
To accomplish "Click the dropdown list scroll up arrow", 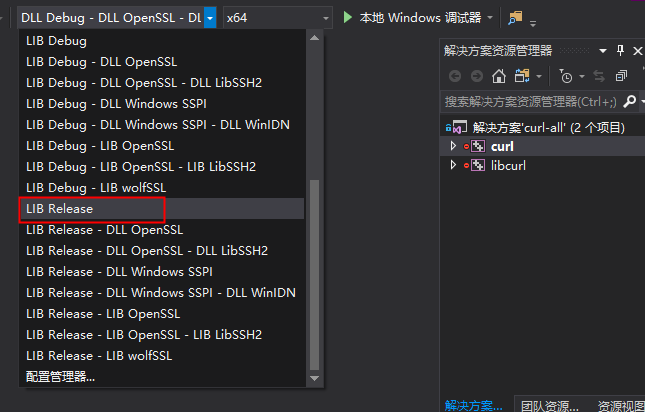I will coord(314,38).
